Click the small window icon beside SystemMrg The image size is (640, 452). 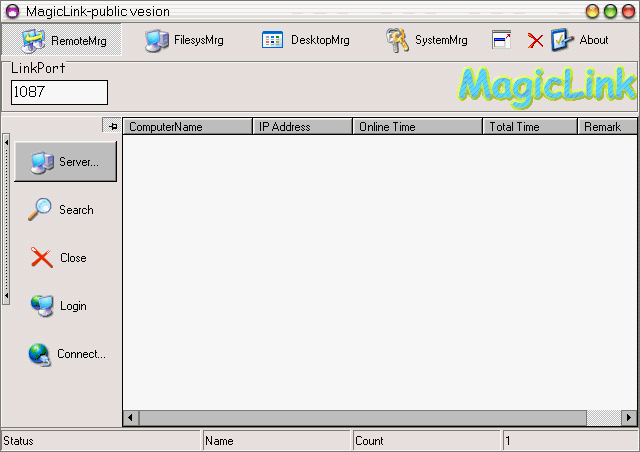pyautogui.click(x=501, y=40)
